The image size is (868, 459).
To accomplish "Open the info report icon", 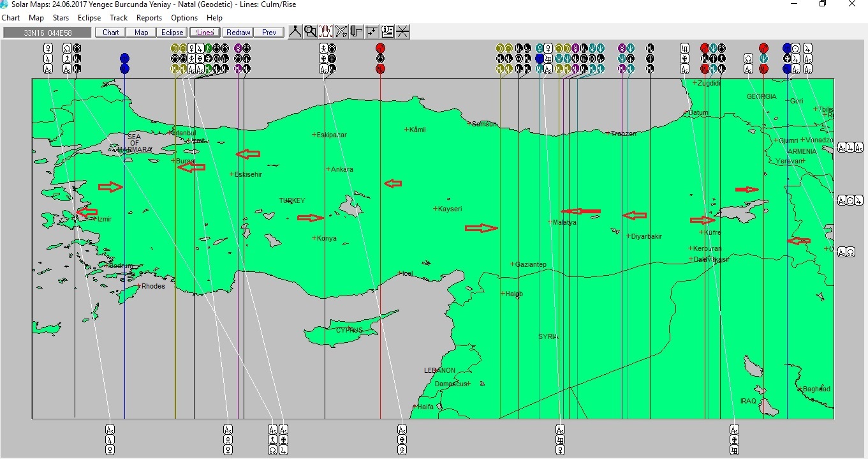I will tap(387, 31).
